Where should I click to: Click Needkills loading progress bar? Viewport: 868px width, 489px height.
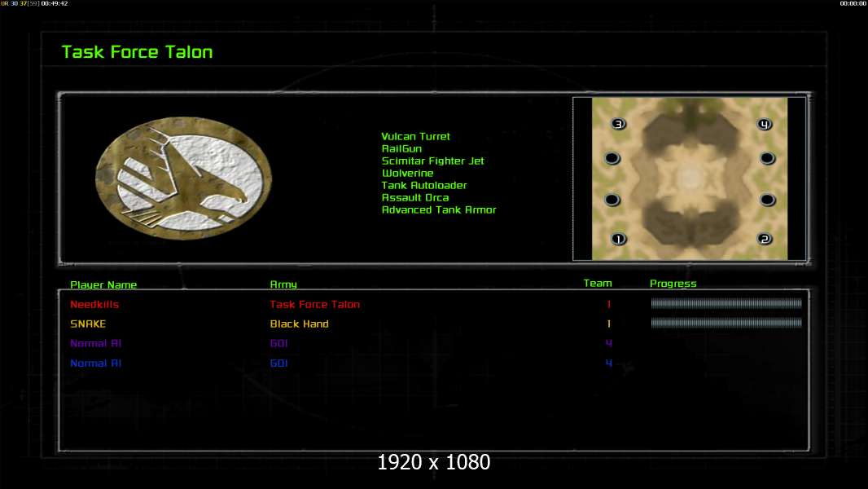point(726,303)
